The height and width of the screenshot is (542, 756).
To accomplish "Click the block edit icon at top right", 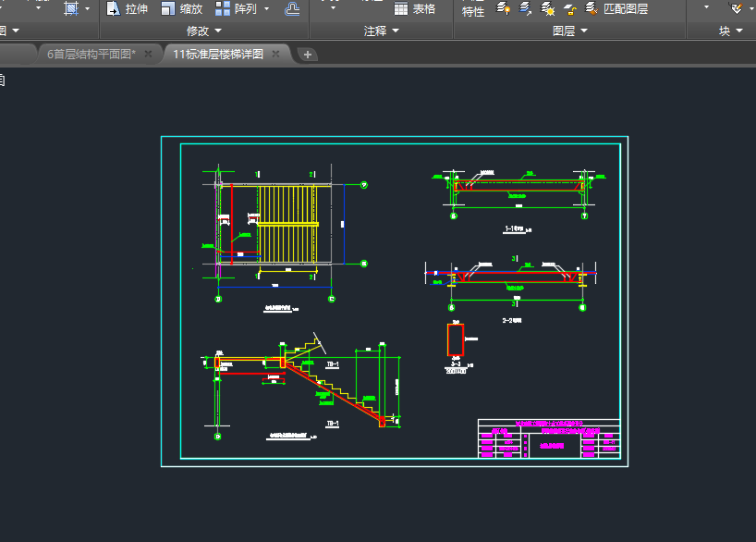I will tap(737, 9).
